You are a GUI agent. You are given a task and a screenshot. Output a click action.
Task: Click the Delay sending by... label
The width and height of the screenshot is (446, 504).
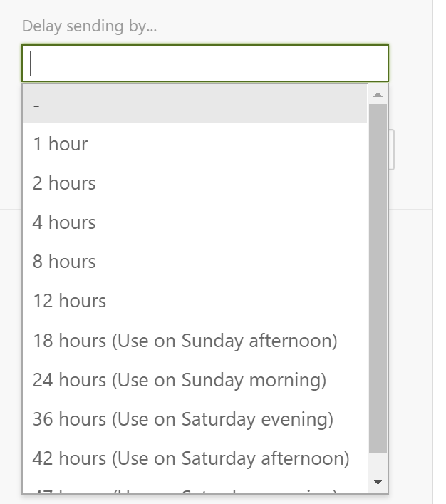[89, 26]
